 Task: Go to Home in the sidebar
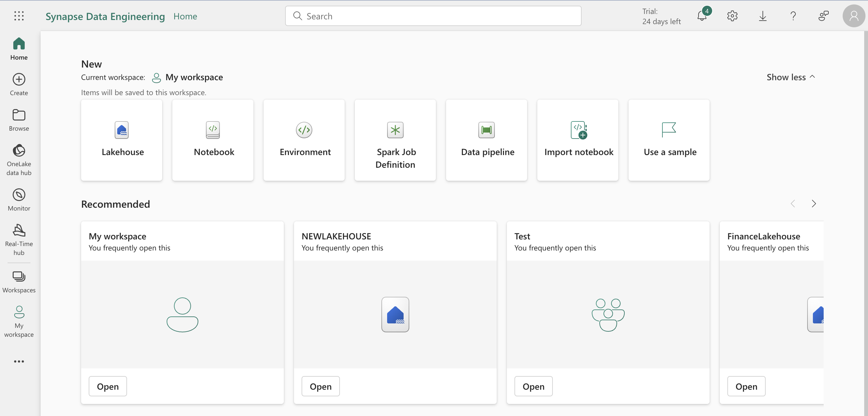point(19,49)
